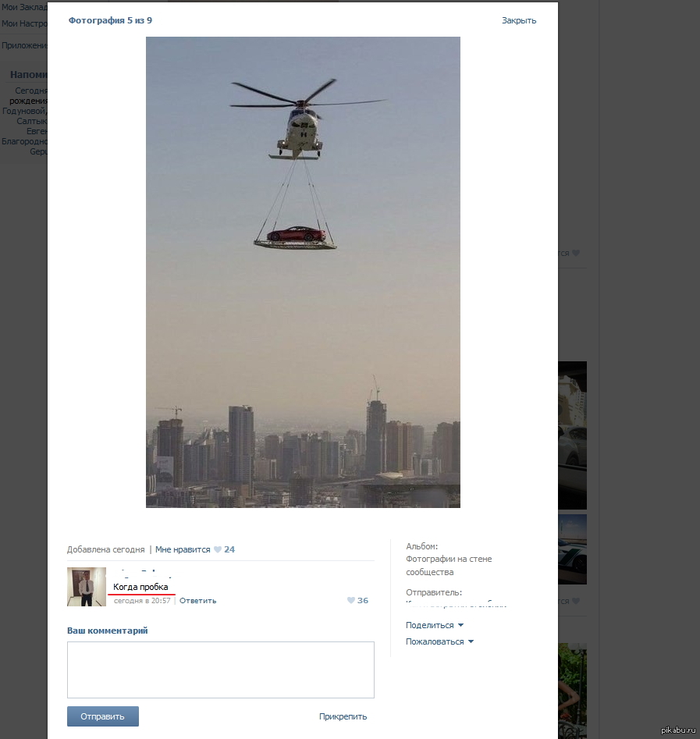
Task: Open Мои Закладки in left sidebar
Action: 24,7
